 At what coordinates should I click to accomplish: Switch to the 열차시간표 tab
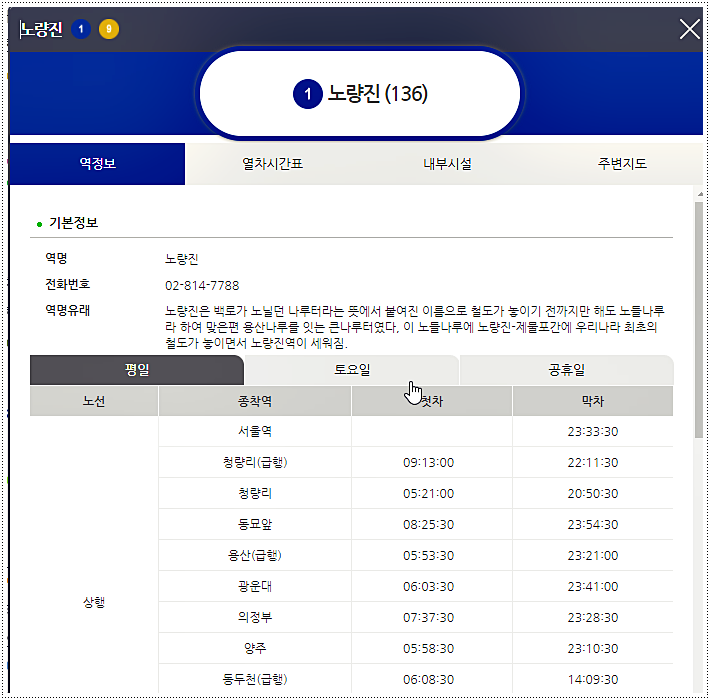pyautogui.click(x=273, y=164)
